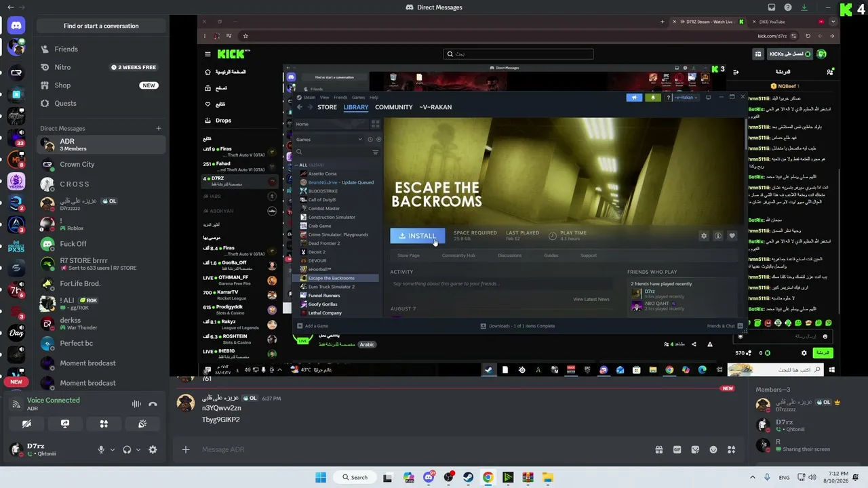868x488 pixels.
Task: Open the C R O S S conversation
Action: (101, 184)
